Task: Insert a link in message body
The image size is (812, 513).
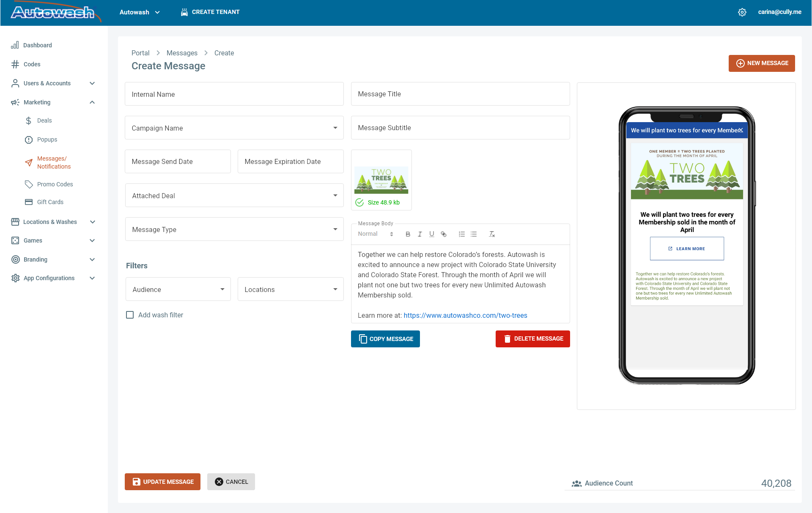Action: tap(444, 234)
